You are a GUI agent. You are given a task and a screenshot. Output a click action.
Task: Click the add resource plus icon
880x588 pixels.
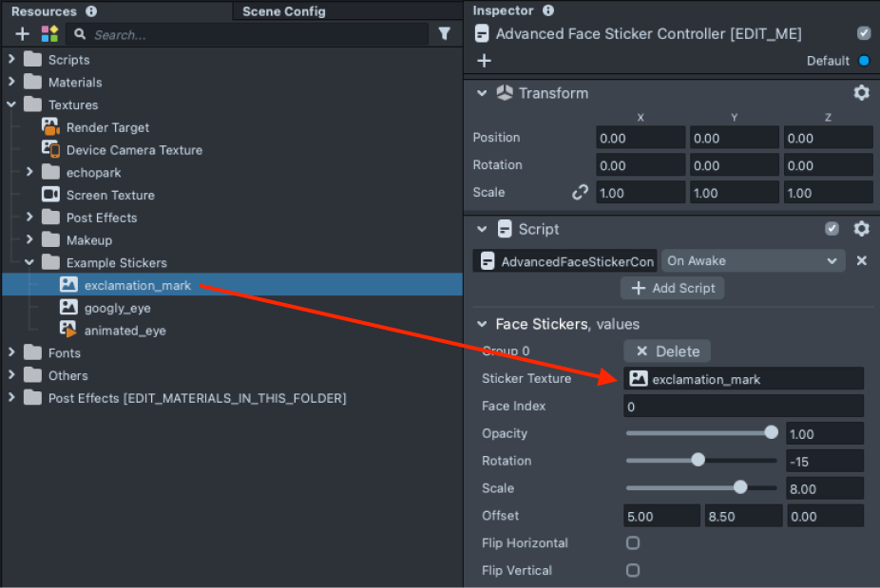pyautogui.click(x=23, y=34)
